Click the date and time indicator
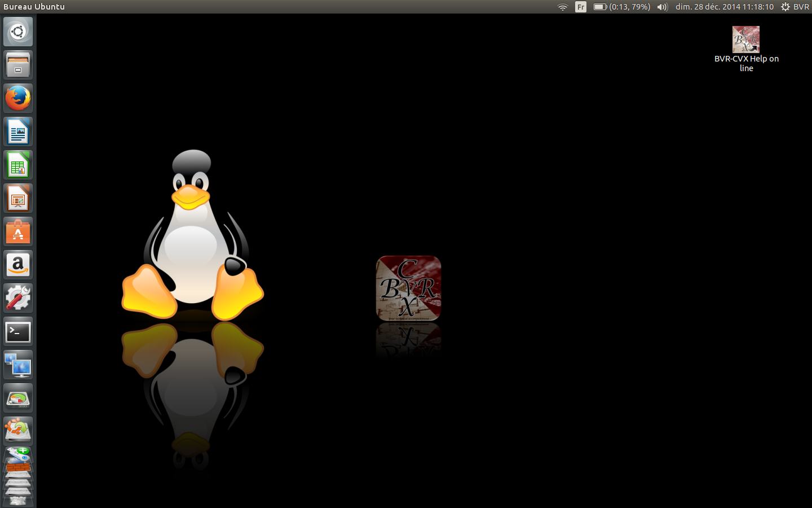The width and height of the screenshot is (812, 508). pyautogui.click(x=724, y=7)
